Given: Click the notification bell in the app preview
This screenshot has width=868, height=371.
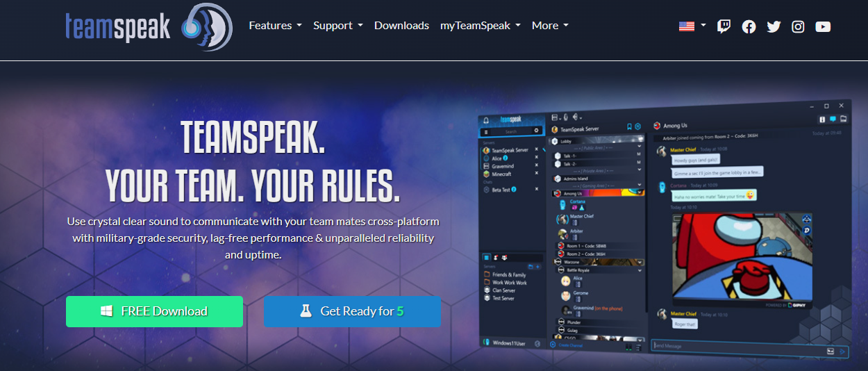Looking at the screenshot, I should click(x=486, y=119).
